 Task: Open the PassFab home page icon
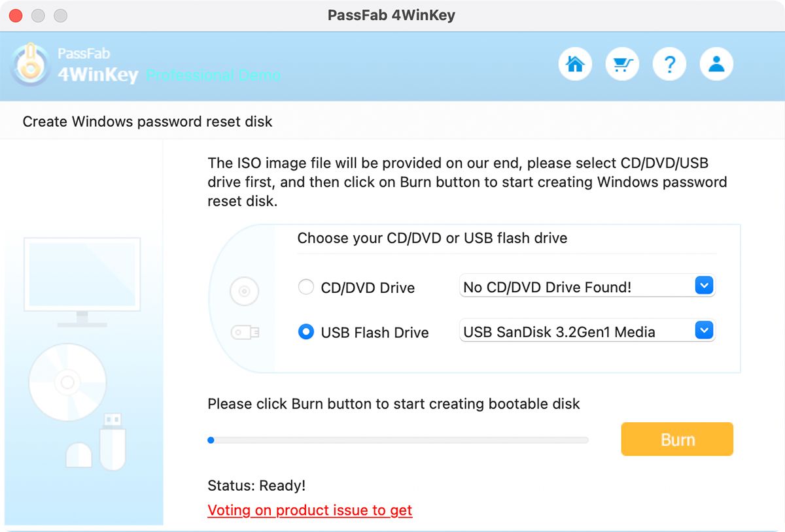574,63
